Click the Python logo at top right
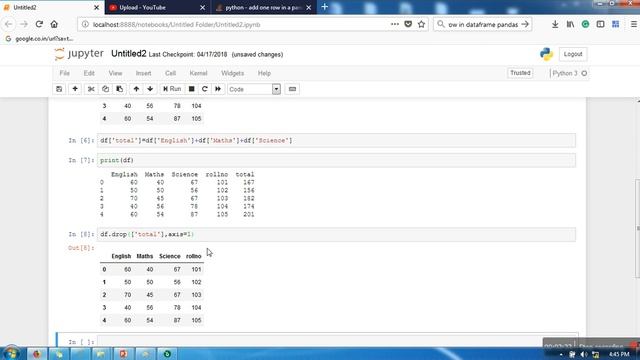This screenshot has height=360, width=640. tap(546, 54)
